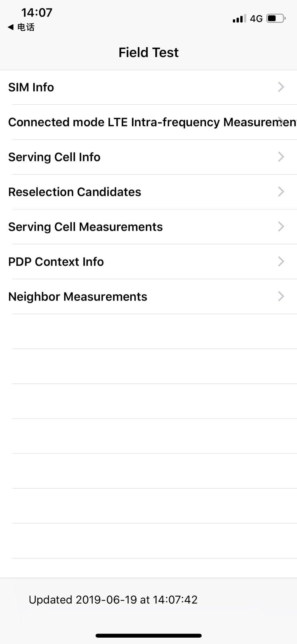Expand the chevron next to SIM Info

281,87
